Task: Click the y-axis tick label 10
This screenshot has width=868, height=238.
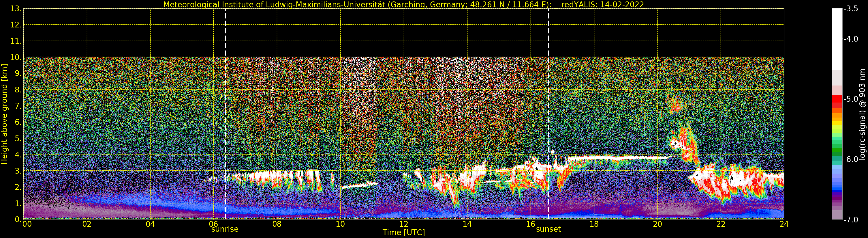Action: point(15,57)
